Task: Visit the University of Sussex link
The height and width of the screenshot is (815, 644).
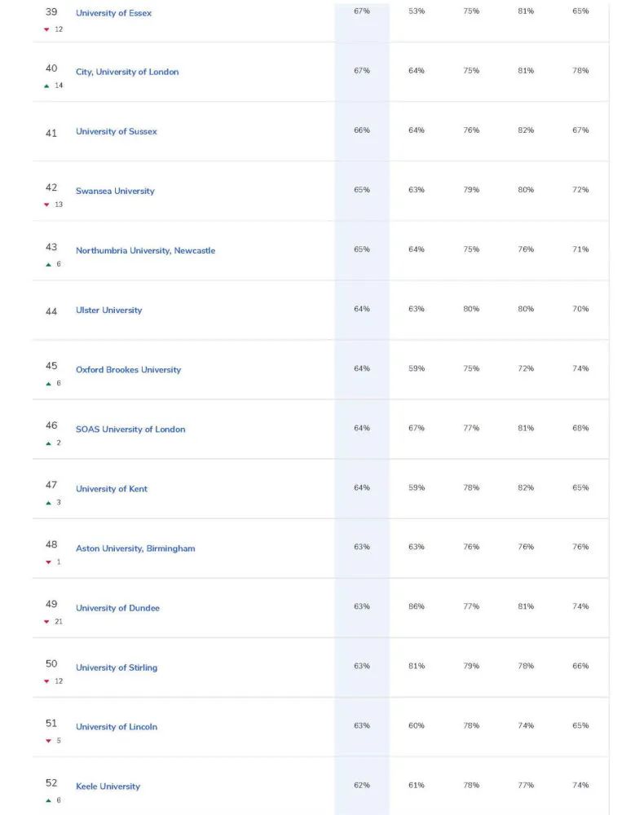Action: pos(117,131)
